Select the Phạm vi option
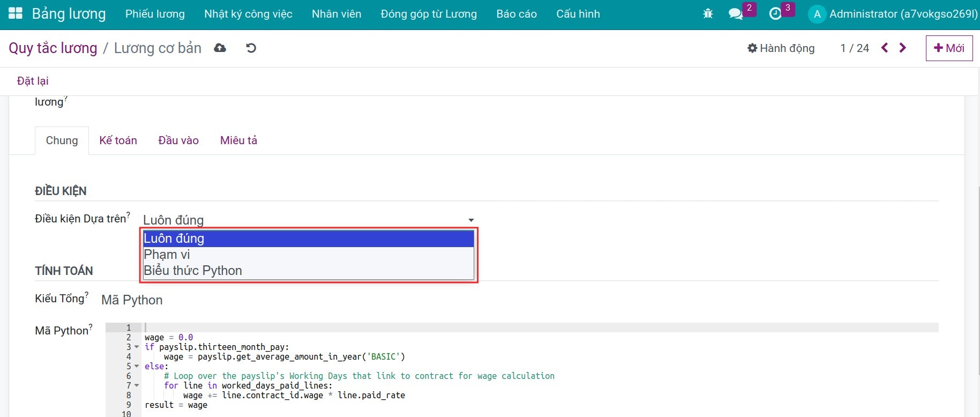The image size is (980, 417). (x=167, y=255)
